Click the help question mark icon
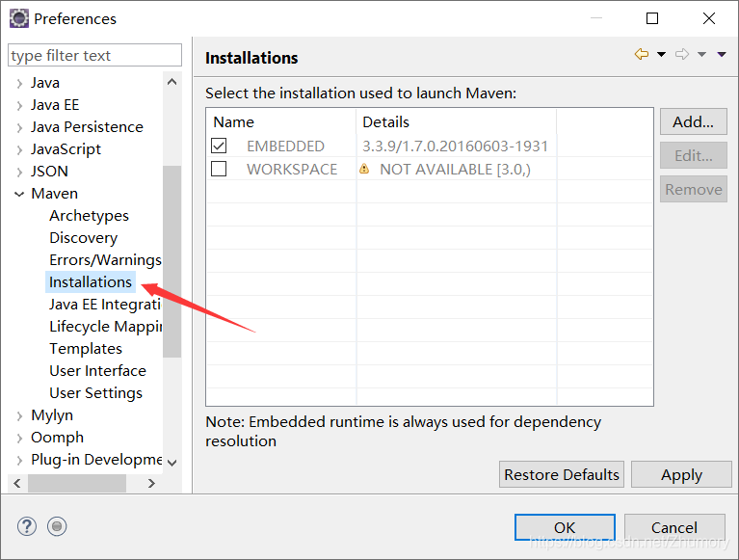The width and height of the screenshot is (739, 560). 27,526
